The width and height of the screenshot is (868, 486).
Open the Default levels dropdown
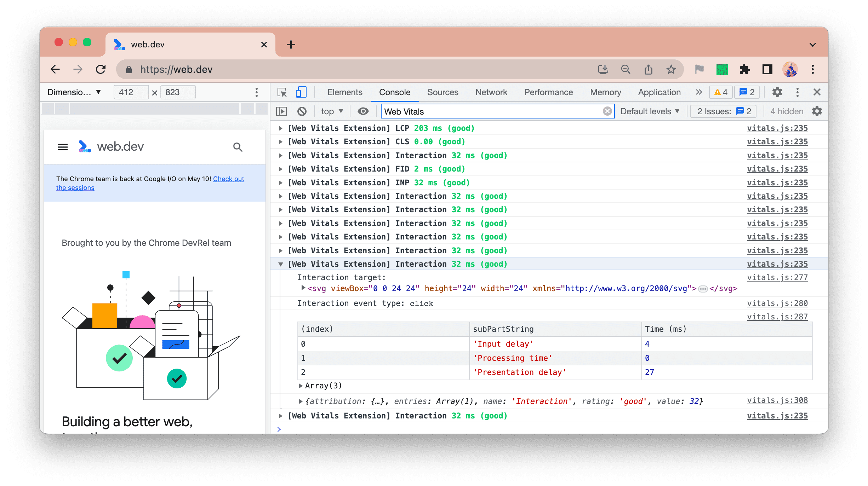(x=650, y=111)
